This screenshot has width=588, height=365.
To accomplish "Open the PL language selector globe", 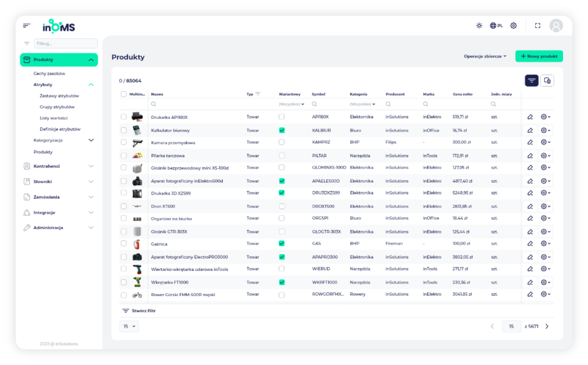I will [496, 25].
